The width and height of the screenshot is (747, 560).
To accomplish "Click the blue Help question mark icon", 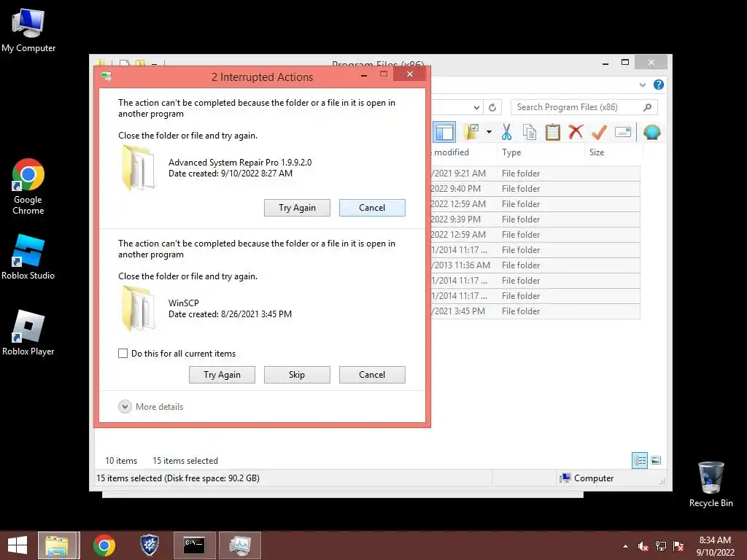I will (659, 85).
